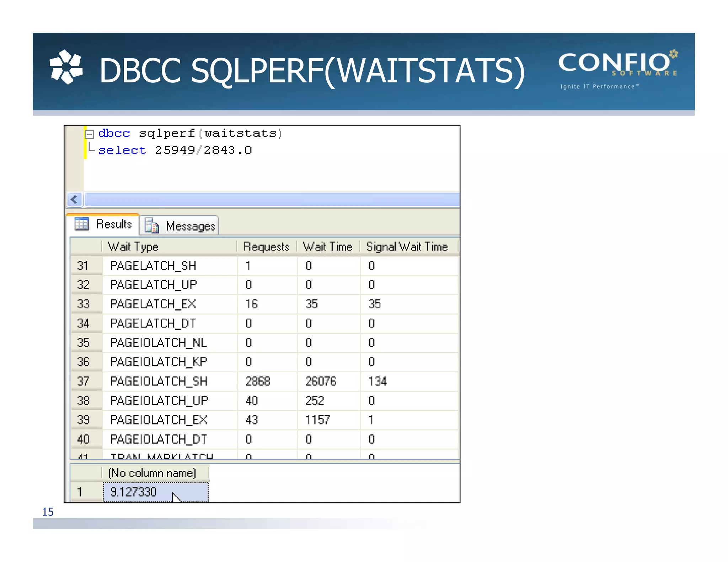
Task: Click the left scroll arrow in editor
Action: click(x=74, y=199)
